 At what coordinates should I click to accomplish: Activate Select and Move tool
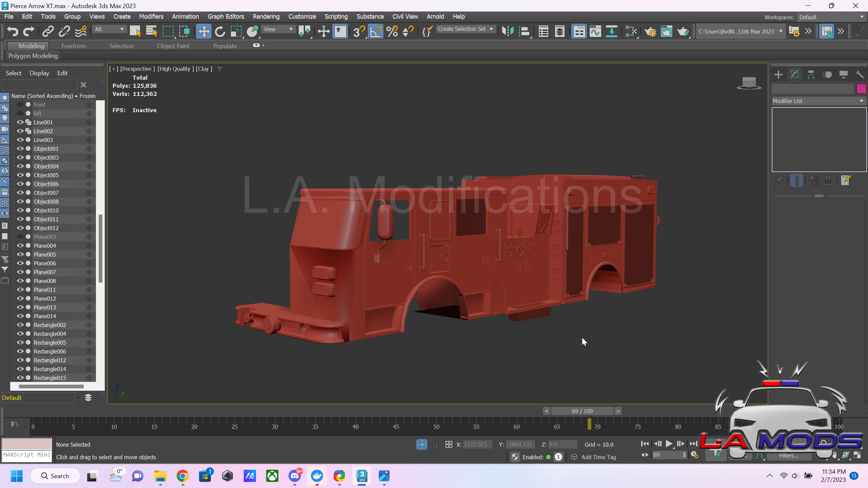pyautogui.click(x=203, y=32)
